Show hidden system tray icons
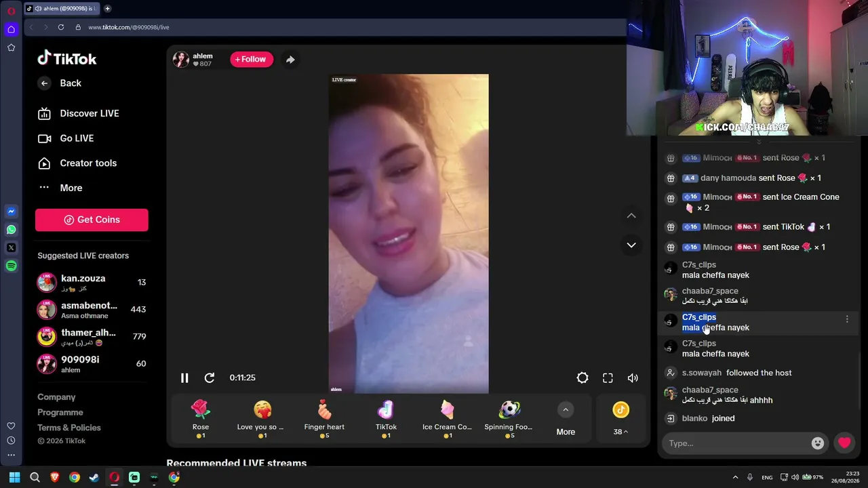 coord(736,477)
